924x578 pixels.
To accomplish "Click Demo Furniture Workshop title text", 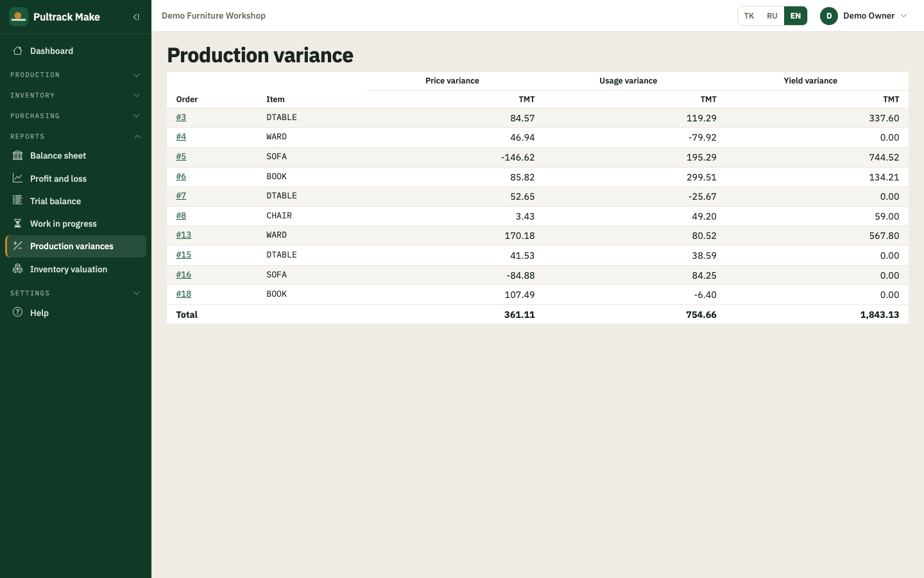I will point(214,16).
